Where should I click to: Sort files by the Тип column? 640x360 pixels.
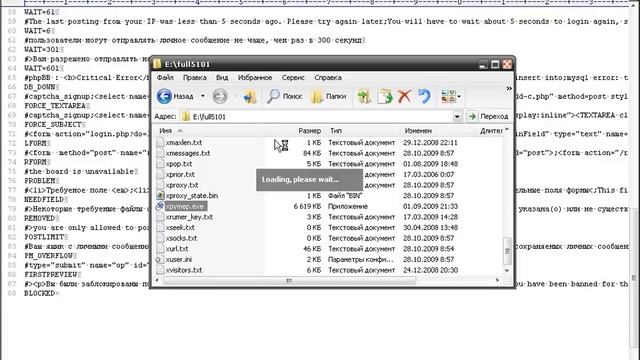(362, 131)
